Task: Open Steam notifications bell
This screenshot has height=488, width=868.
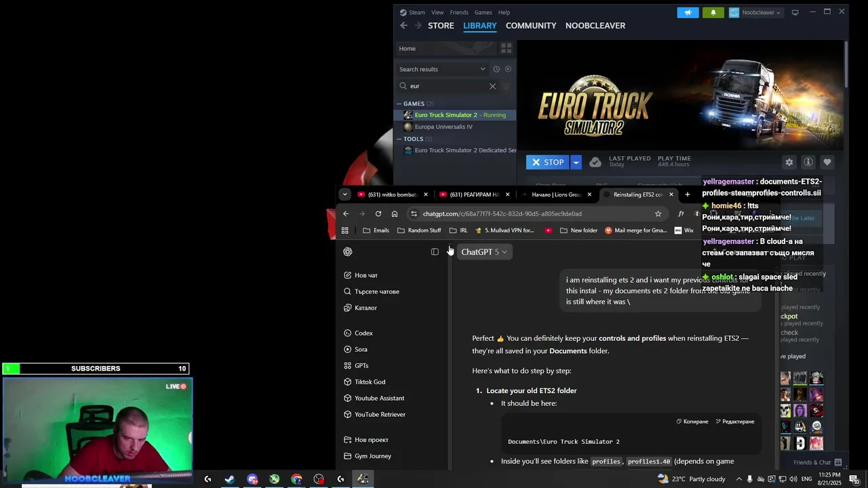Action: point(713,12)
